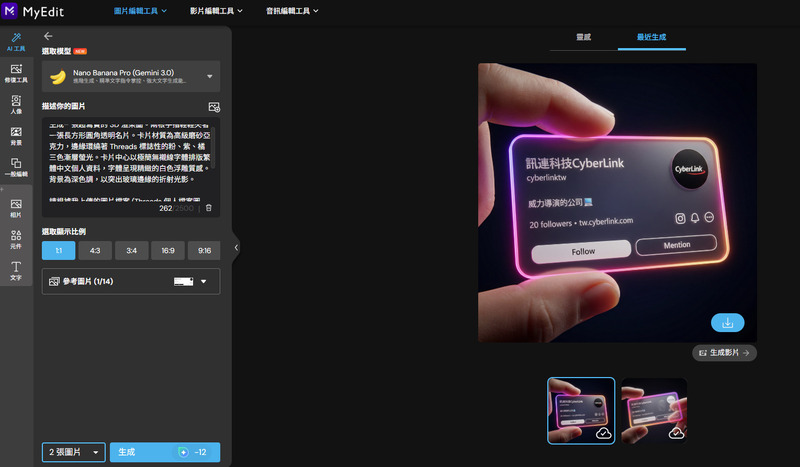Open the 背景 background tools section
The width and height of the screenshot is (800, 467).
pos(16,136)
